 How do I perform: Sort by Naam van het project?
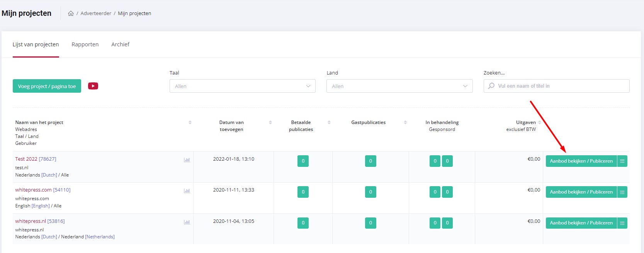[190, 122]
